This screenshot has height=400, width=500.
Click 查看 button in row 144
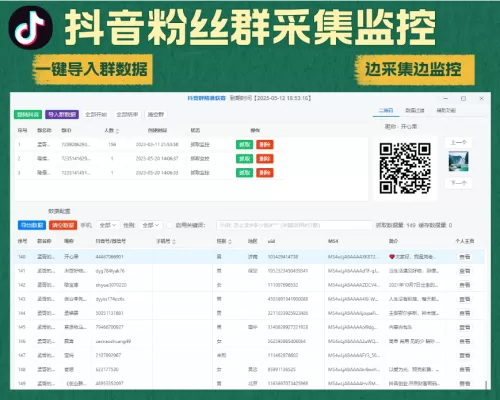[x=465, y=313]
